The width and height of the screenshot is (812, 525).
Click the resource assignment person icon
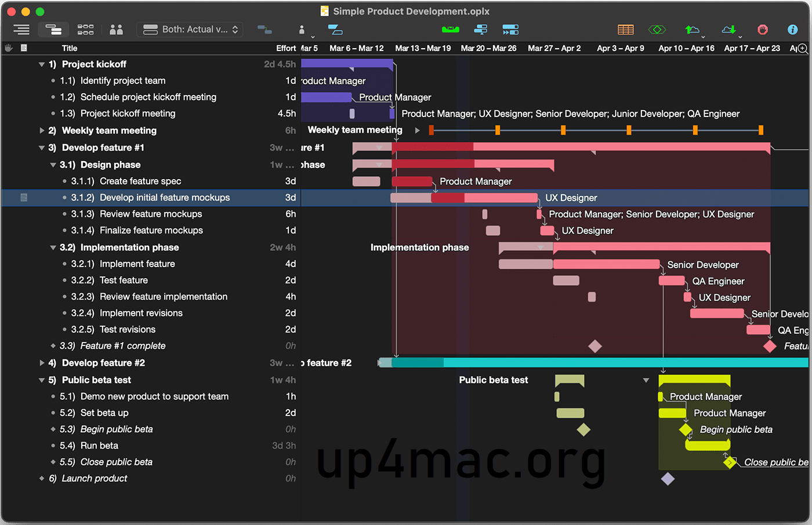pos(302,30)
